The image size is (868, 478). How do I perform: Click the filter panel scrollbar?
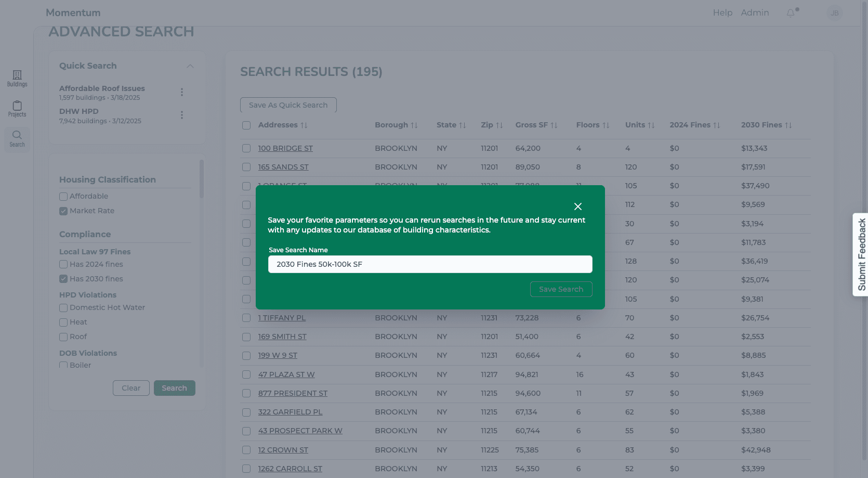(x=202, y=179)
